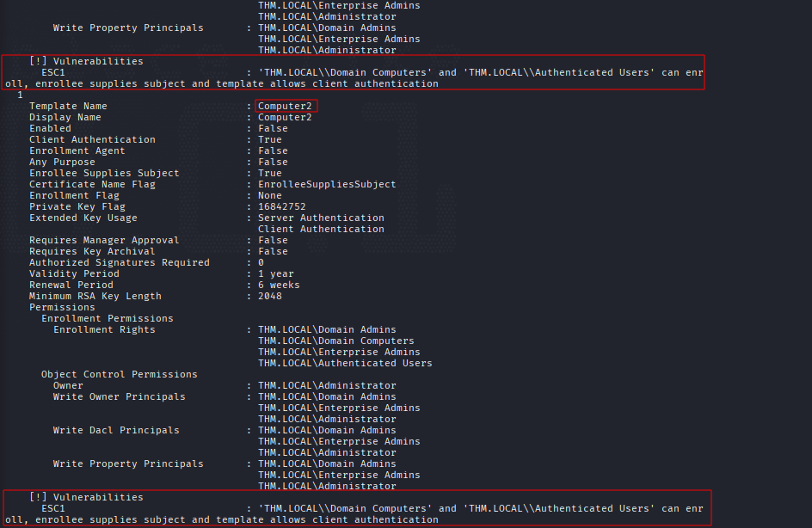Click the top [!] Vulnerabilities heading

86,62
